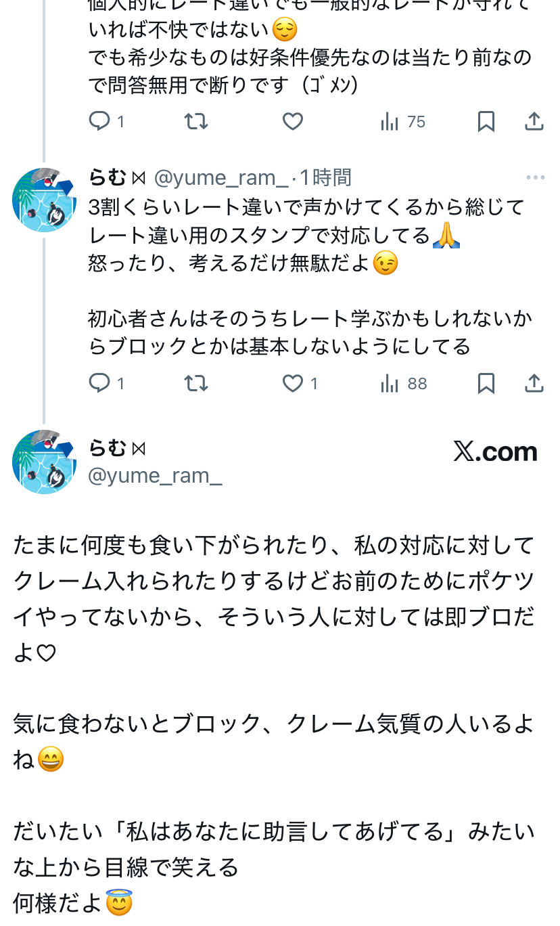Open the three-dot more menu on tweet
The image size is (560, 926).
(x=535, y=178)
